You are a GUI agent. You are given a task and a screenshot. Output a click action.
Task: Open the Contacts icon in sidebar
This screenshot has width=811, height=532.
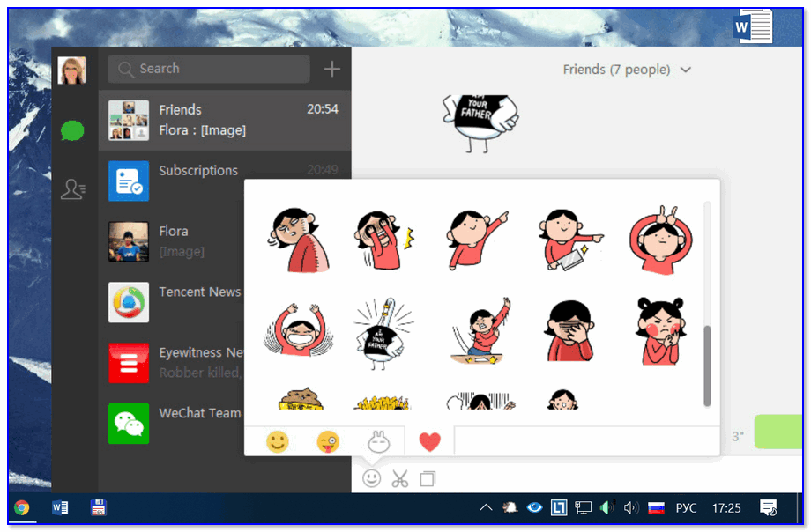72,188
